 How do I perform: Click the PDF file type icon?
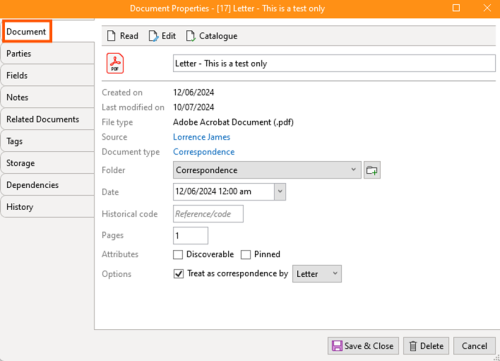coord(115,63)
